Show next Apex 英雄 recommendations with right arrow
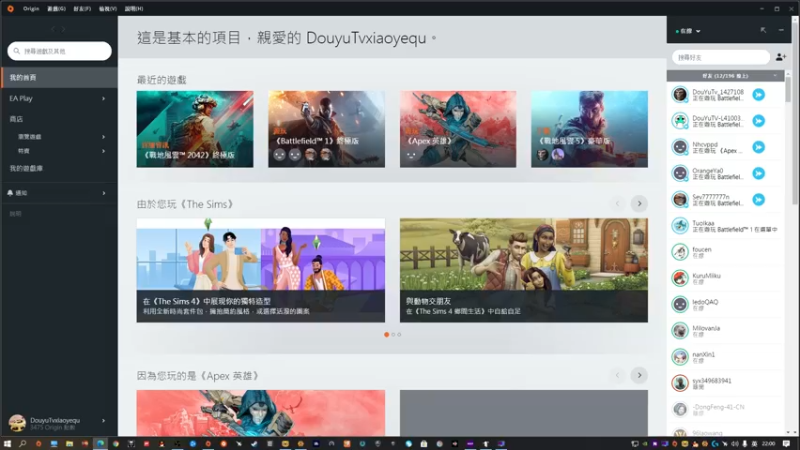 (639, 376)
